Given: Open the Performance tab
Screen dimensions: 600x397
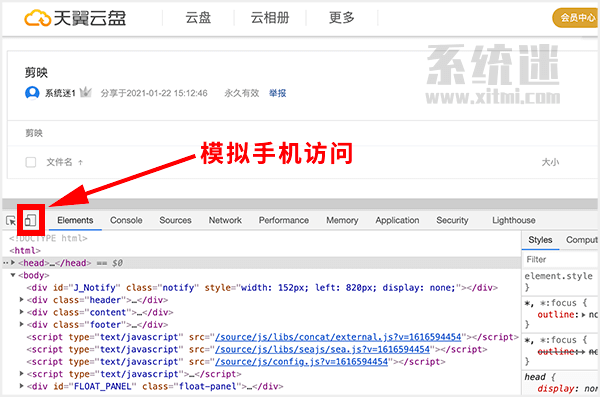Looking at the screenshot, I should [x=284, y=220].
